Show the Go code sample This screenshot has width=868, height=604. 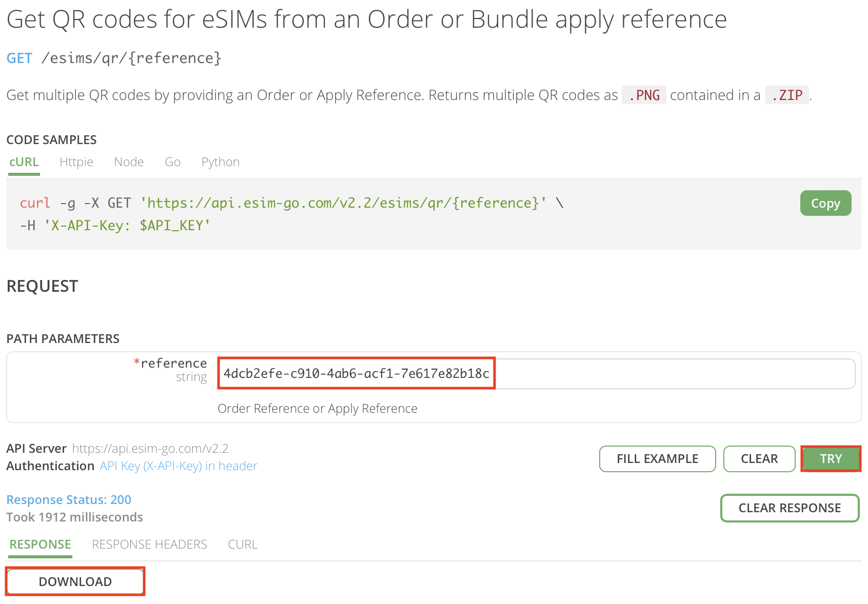pyautogui.click(x=172, y=162)
